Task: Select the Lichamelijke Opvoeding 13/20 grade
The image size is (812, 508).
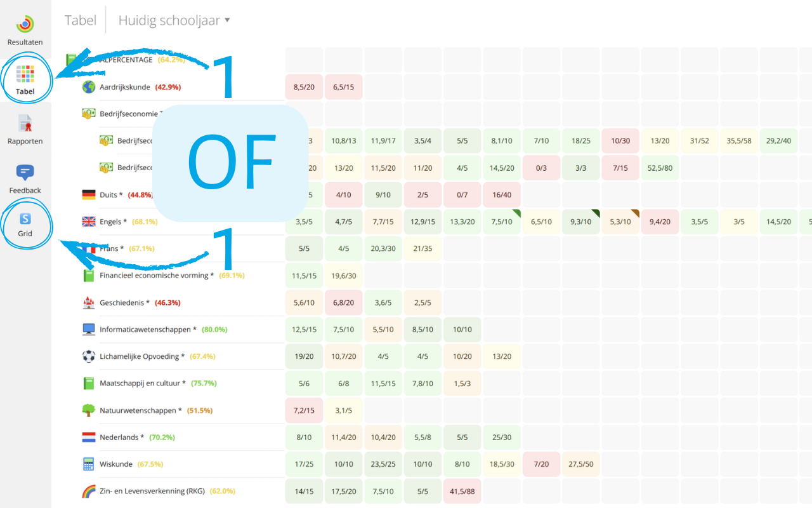Action: pyautogui.click(x=501, y=356)
